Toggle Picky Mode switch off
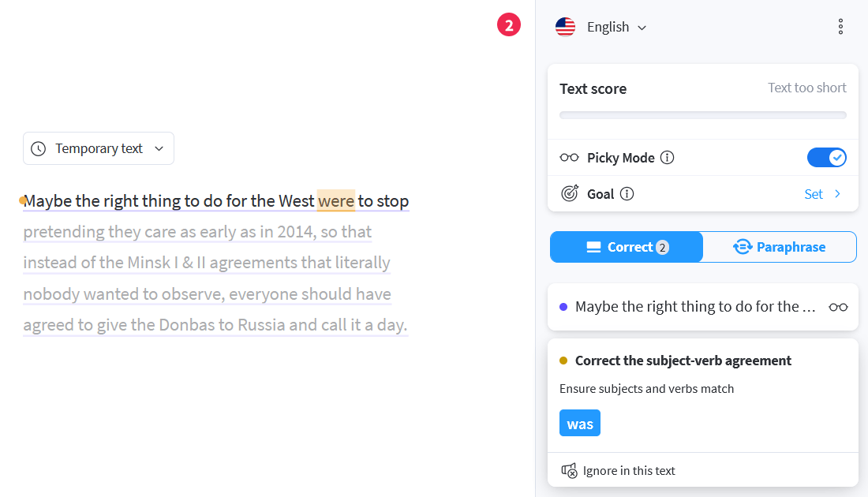The width and height of the screenshot is (868, 497). 826,158
